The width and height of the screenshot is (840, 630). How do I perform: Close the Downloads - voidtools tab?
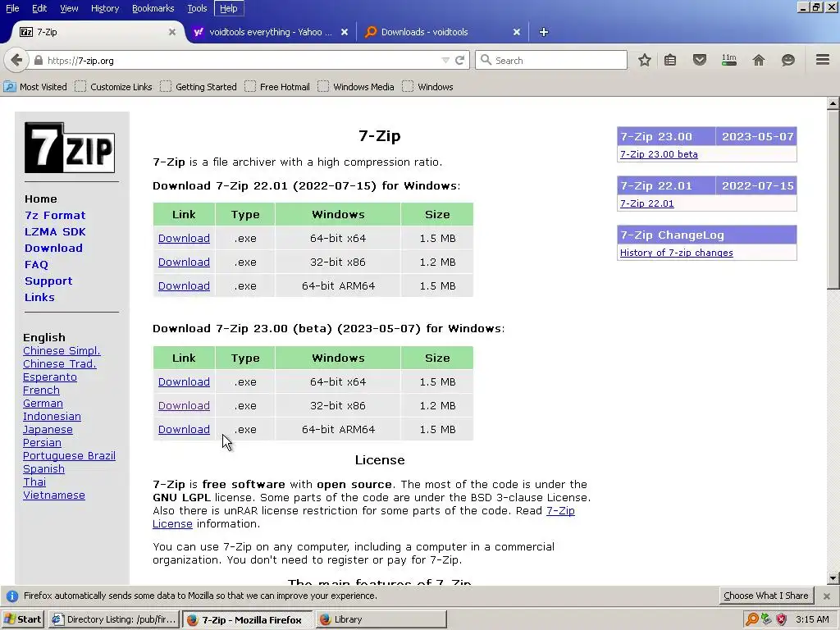(x=517, y=32)
